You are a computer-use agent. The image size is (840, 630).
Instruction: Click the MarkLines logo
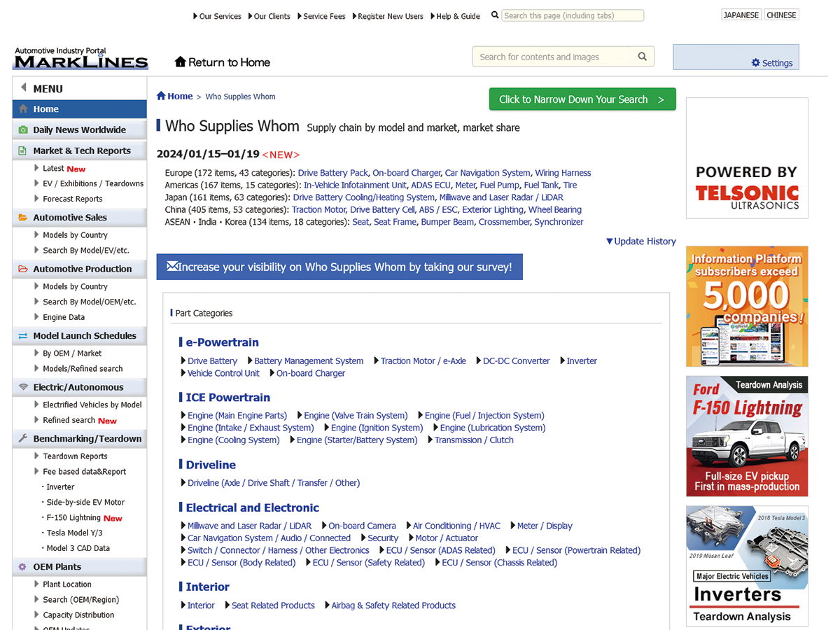tap(80, 59)
